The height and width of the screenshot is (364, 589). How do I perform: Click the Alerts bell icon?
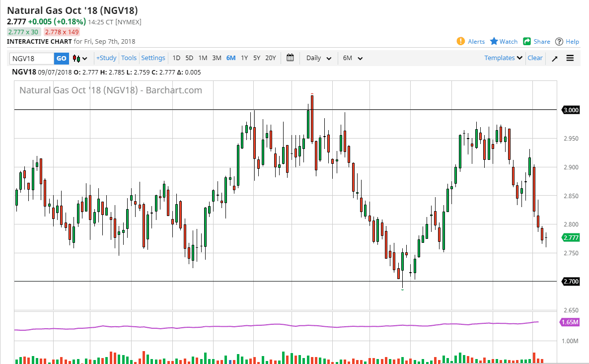click(x=460, y=41)
